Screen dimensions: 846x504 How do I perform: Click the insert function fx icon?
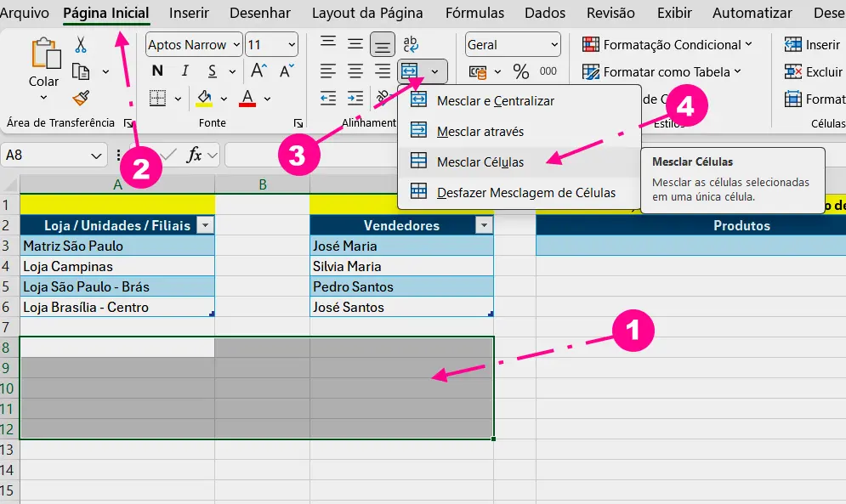pos(195,155)
